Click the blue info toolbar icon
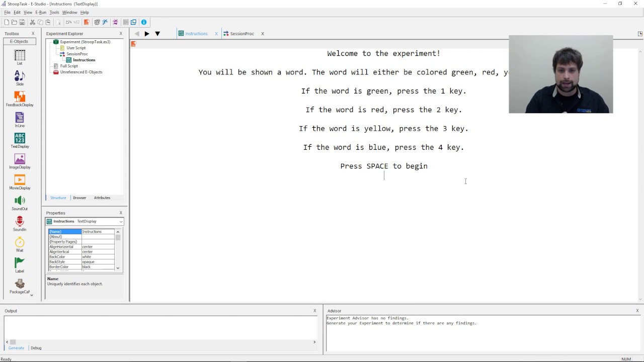644x362 pixels. point(144,22)
